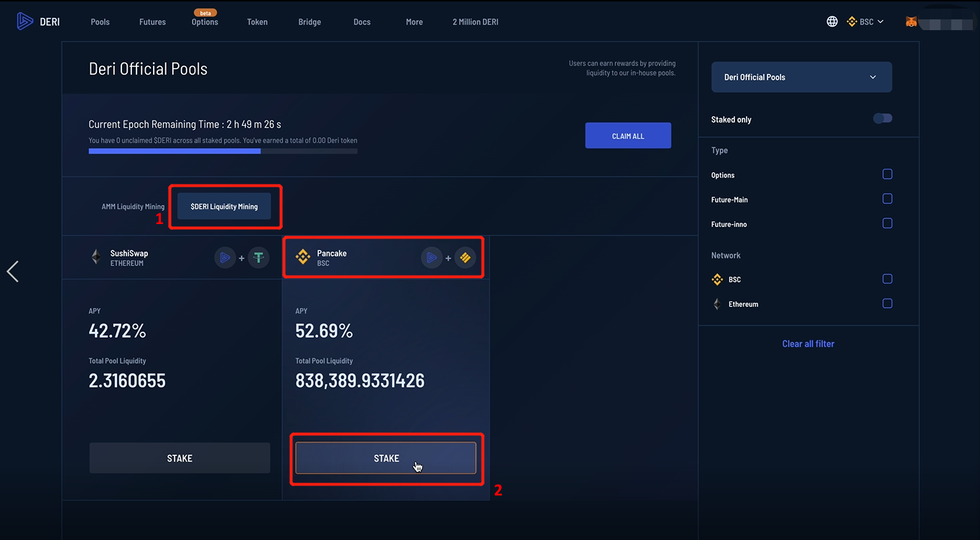Click the epoch remaining time progress bar

(x=223, y=151)
